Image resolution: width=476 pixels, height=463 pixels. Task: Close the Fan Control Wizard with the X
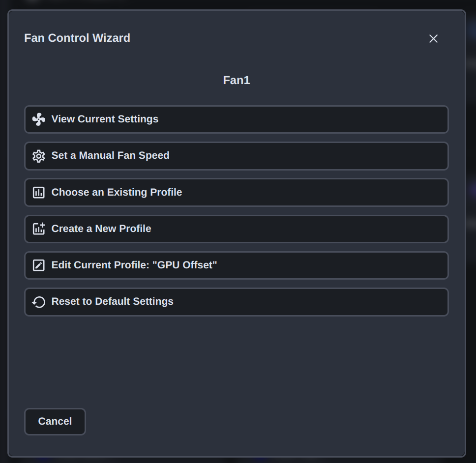coord(433,38)
